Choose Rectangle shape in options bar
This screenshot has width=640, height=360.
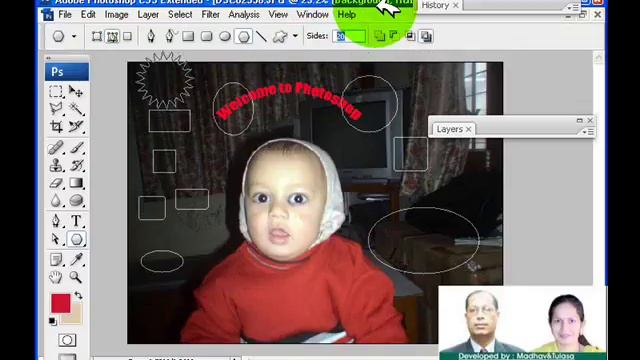(x=188, y=36)
